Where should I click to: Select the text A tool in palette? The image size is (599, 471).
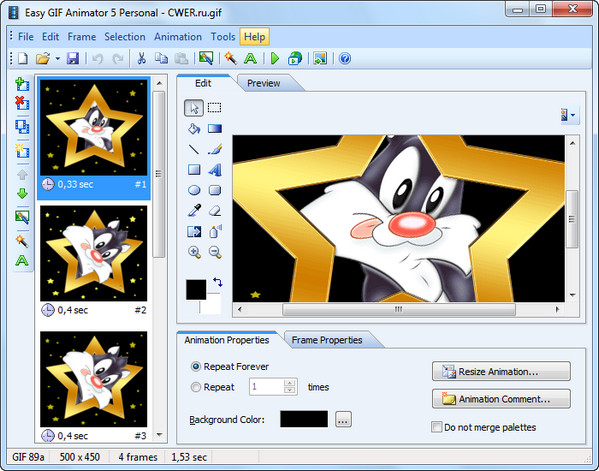pos(215,170)
